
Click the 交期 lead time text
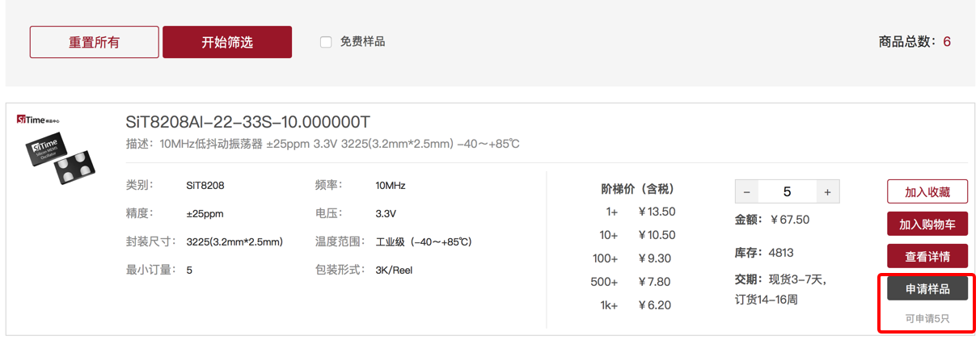pyautogui.click(x=782, y=289)
